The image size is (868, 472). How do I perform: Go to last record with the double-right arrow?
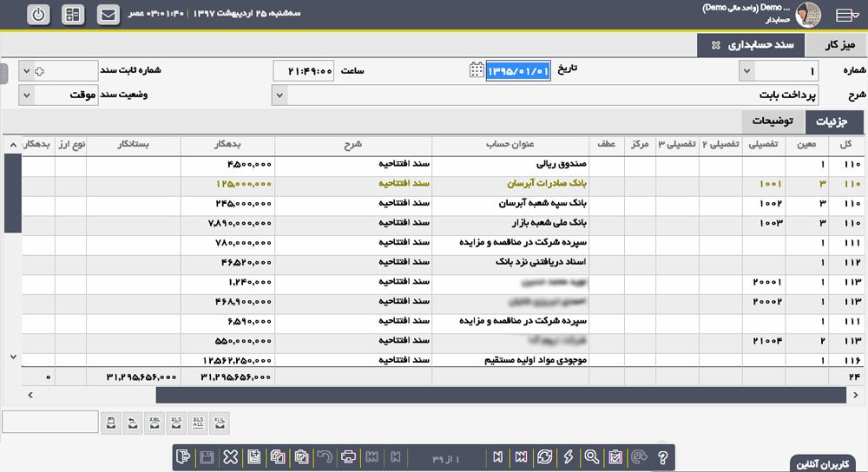click(x=521, y=457)
